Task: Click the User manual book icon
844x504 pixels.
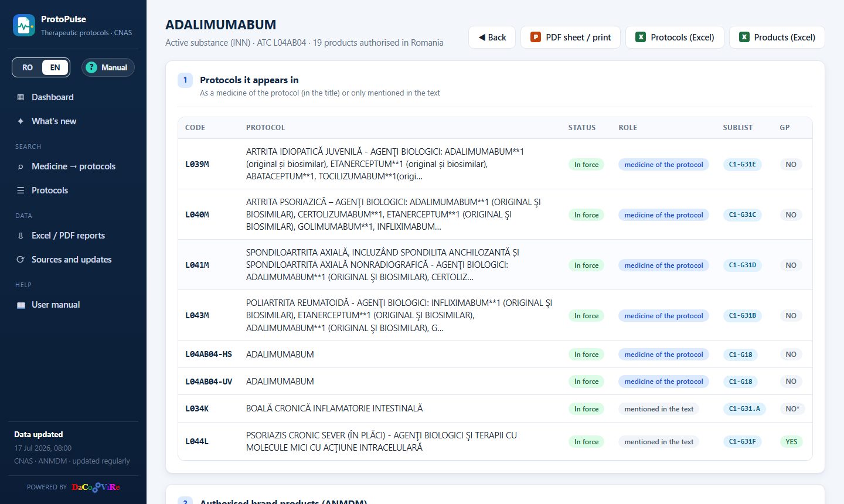Action: 21,305
